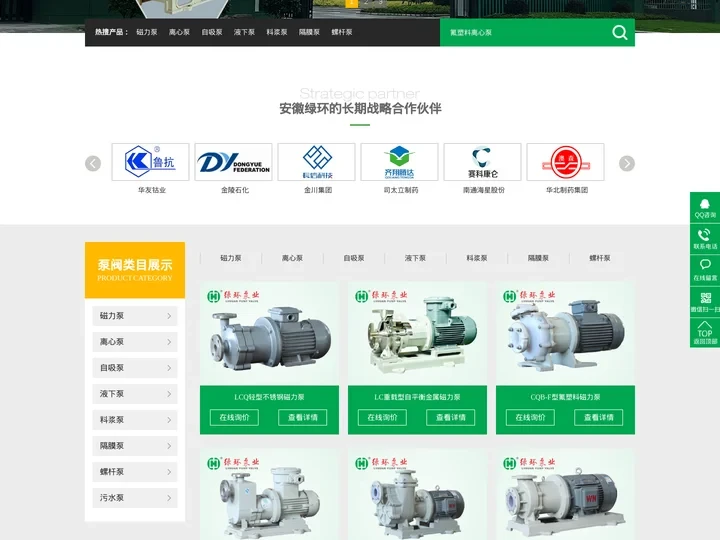Screen dimensions: 720x540
Task: Open the DY Dongyue Federation logo
Action: pyautogui.click(x=233, y=162)
